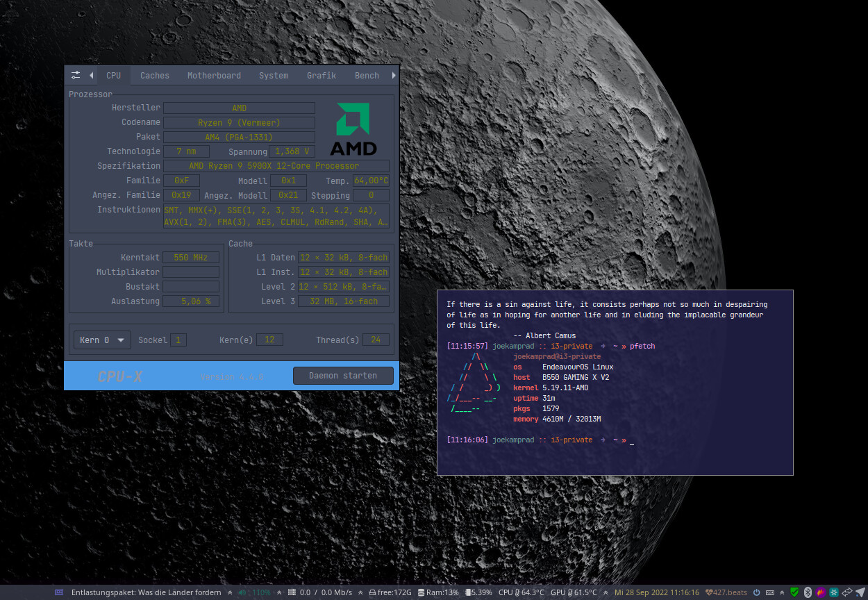Open the Kern 0 core dropdown
Viewport: 868px width, 600px height.
coord(102,340)
